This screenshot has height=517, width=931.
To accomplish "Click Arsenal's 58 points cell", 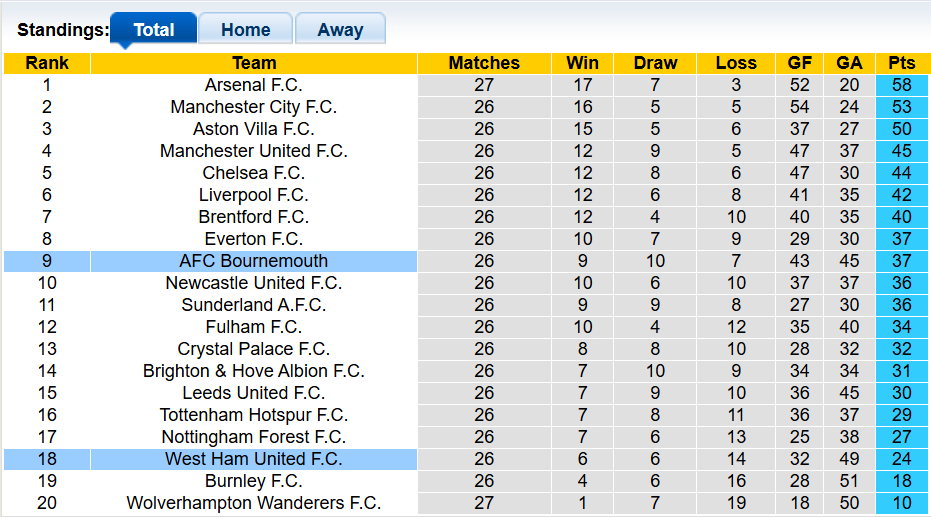I will [901, 85].
